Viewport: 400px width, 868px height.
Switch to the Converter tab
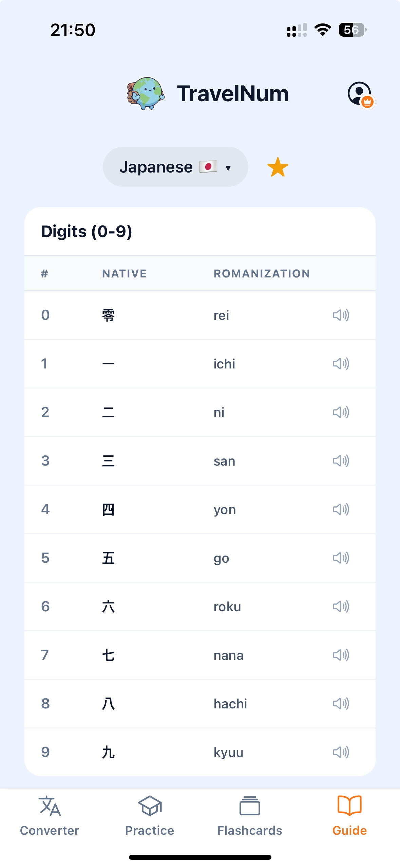coord(50,816)
